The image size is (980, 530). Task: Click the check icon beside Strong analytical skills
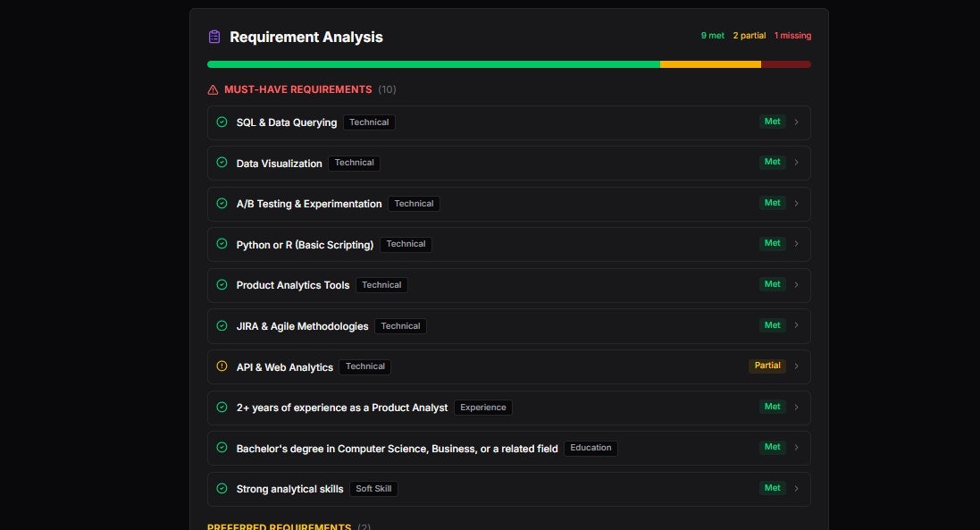click(222, 488)
